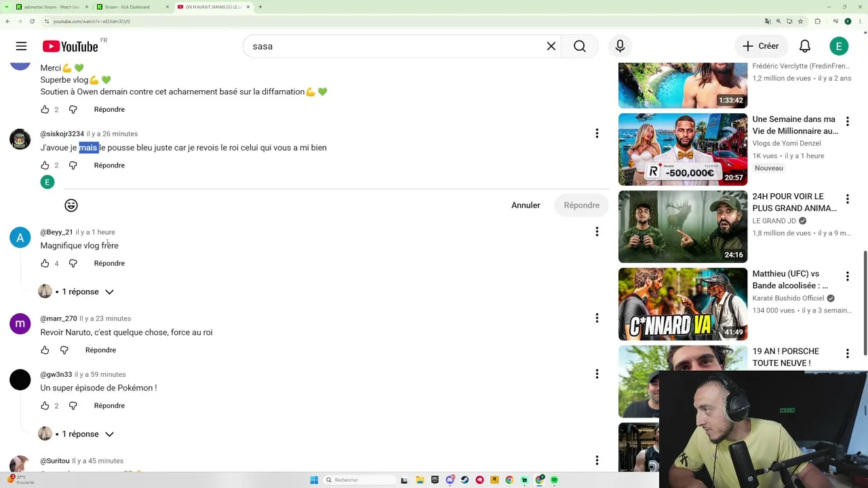Click the translate page icon in address bar
This screenshot has height=488, width=868.
768,21
